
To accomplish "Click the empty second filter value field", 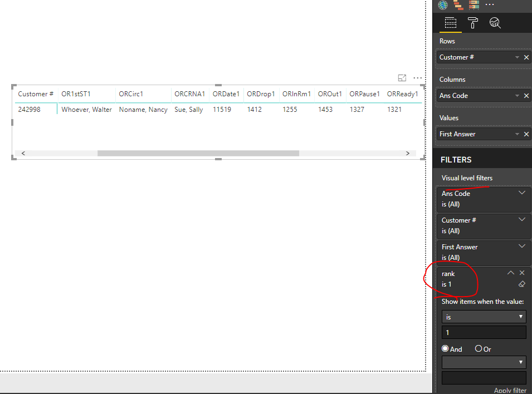I will (x=484, y=378).
